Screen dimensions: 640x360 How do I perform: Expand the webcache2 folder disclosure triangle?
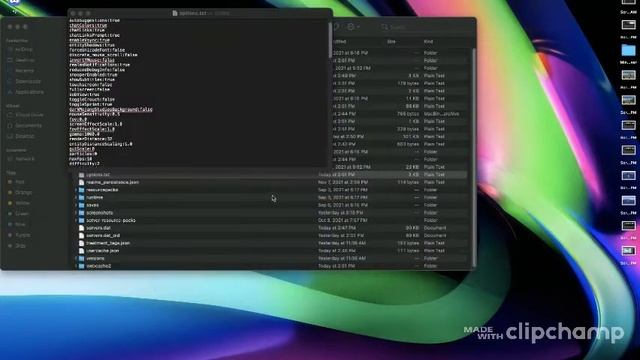(x=76, y=266)
